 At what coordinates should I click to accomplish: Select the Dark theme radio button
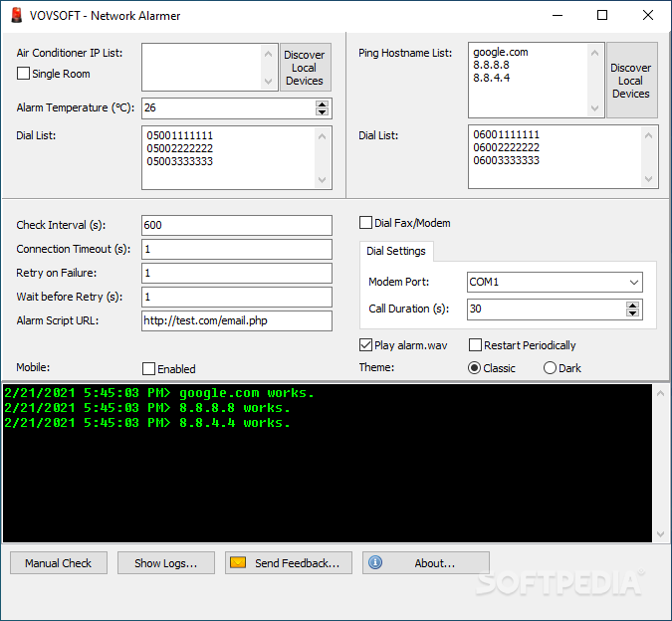[550, 368]
